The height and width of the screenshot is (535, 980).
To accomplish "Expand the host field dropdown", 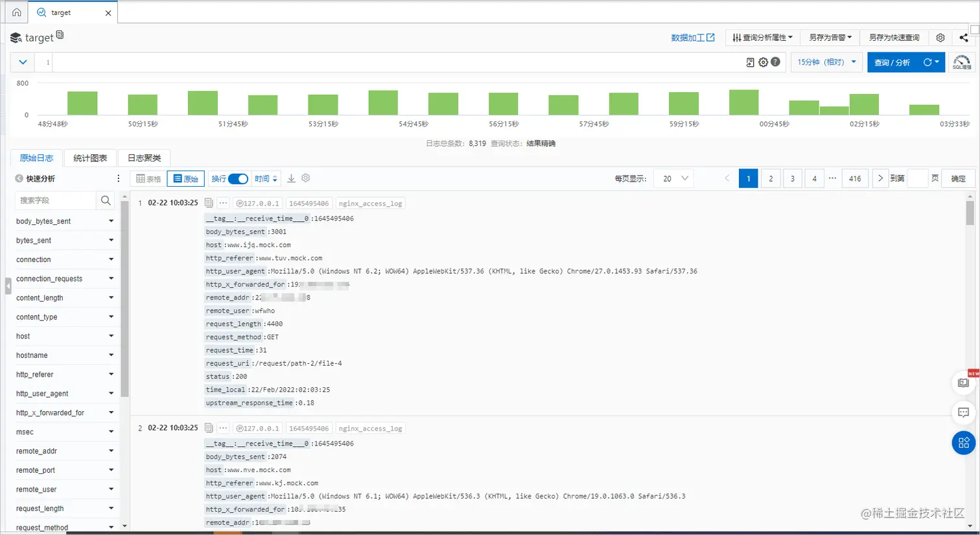I will pos(111,336).
